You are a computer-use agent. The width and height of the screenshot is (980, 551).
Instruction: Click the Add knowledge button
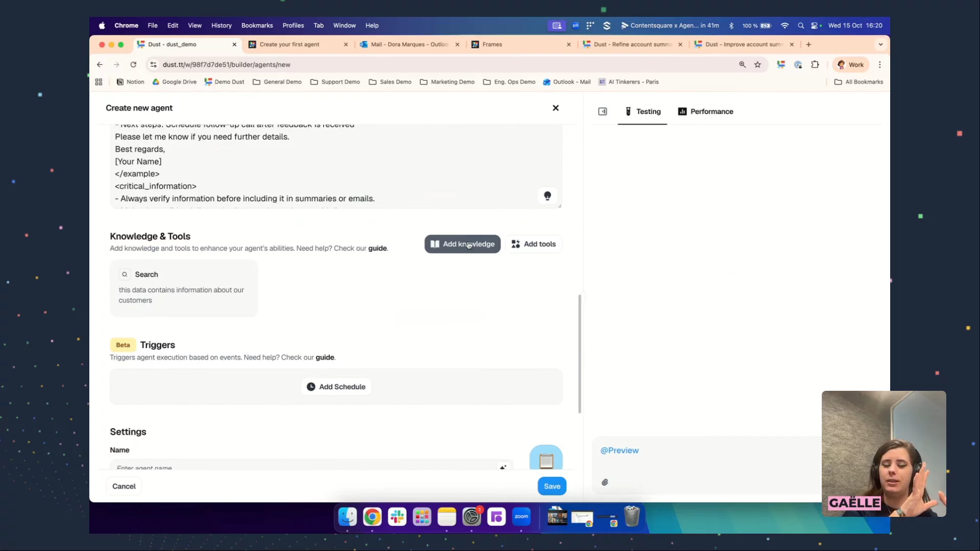pos(462,244)
